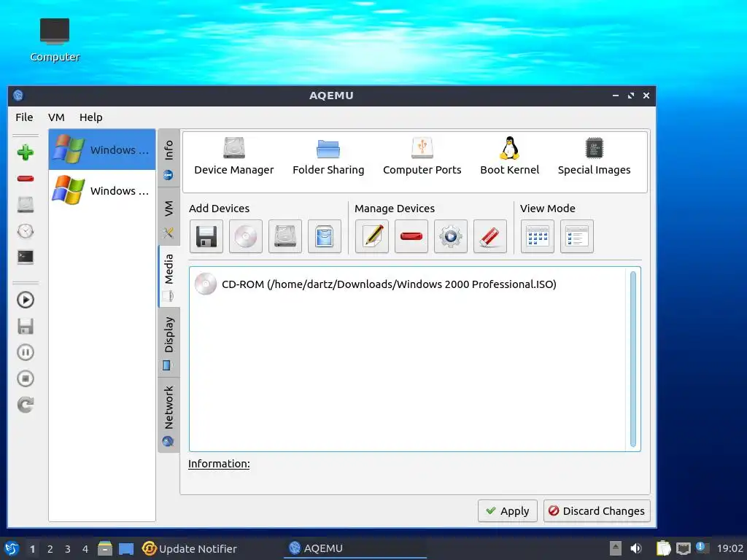The width and height of the screenshot is (747, 560).
Task: Click the show desktop taskbar icon
Action: point(126,548)
